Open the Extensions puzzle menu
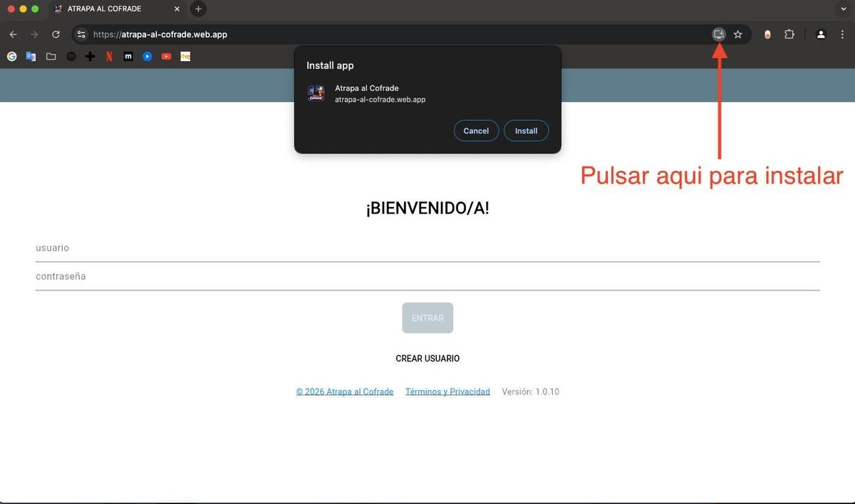Screen dimensions: 855x504 [x=789, y=33]
